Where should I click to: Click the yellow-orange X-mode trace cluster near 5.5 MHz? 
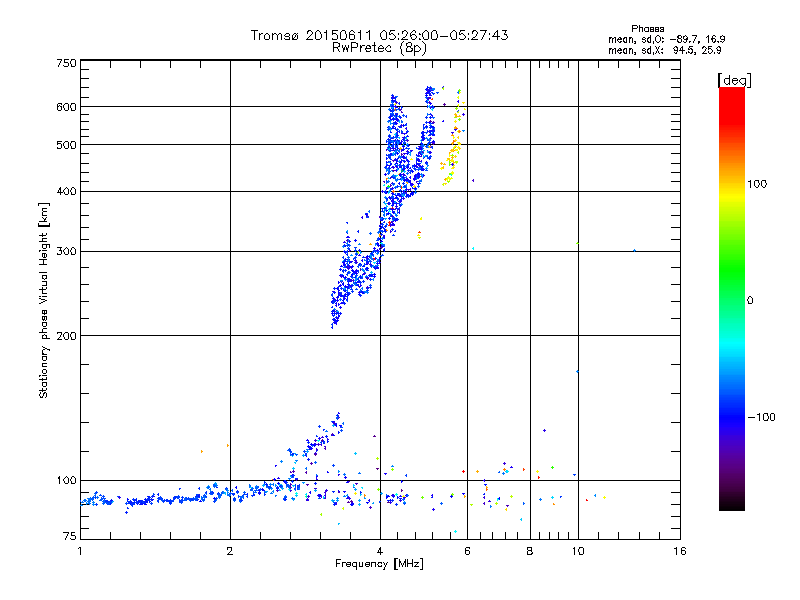click(x=453, y=148)
